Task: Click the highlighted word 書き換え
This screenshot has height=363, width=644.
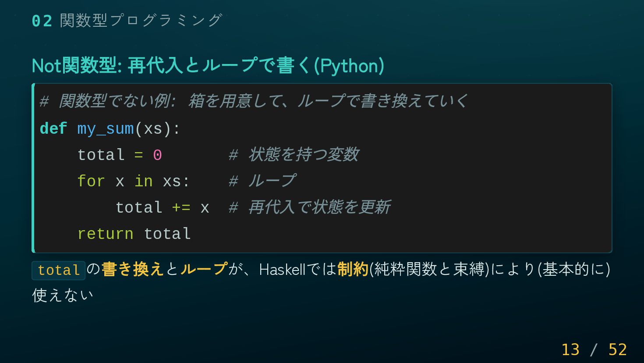Action: [x=133, y=269]
